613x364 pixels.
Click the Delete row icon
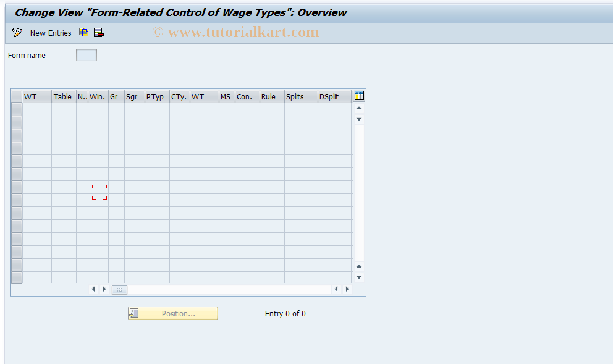click(x=99, y=33)
